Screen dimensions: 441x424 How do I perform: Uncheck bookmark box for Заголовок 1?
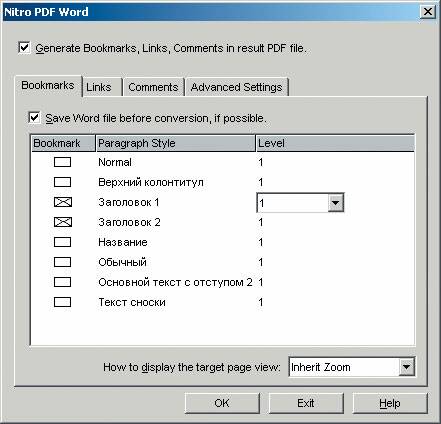tap(62, 202)
